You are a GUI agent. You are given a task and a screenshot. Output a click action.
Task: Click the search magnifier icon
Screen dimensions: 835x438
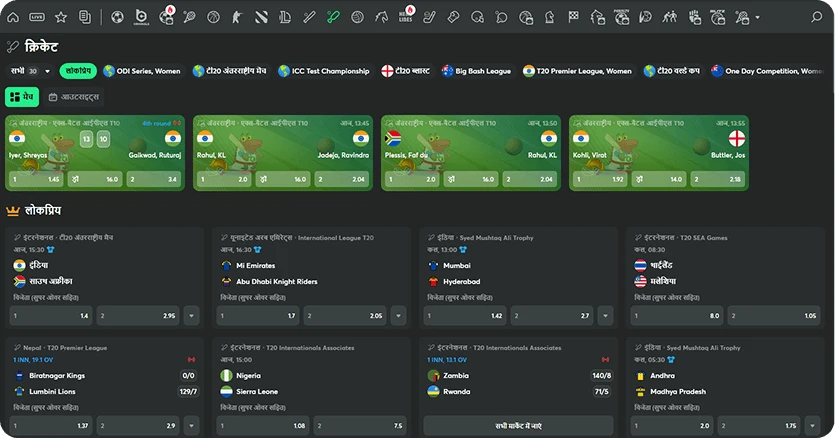tap(817, 17)
